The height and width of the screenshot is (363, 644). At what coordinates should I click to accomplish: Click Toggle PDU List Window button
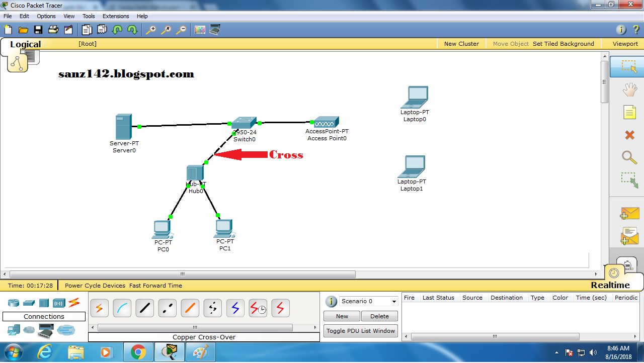click(361, 331)
